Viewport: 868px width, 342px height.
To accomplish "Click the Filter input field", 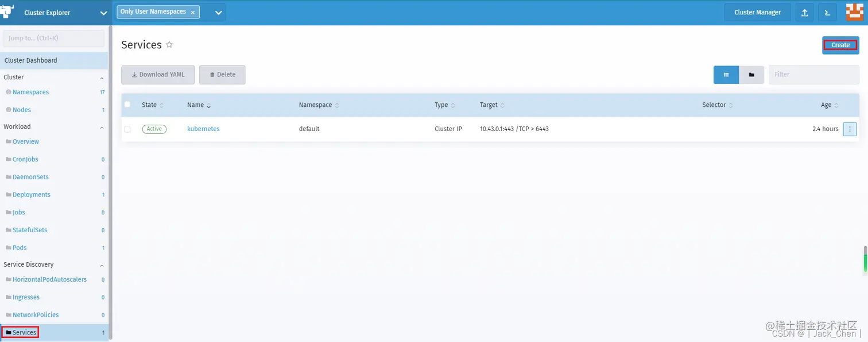I will click(x=813, y=75).
